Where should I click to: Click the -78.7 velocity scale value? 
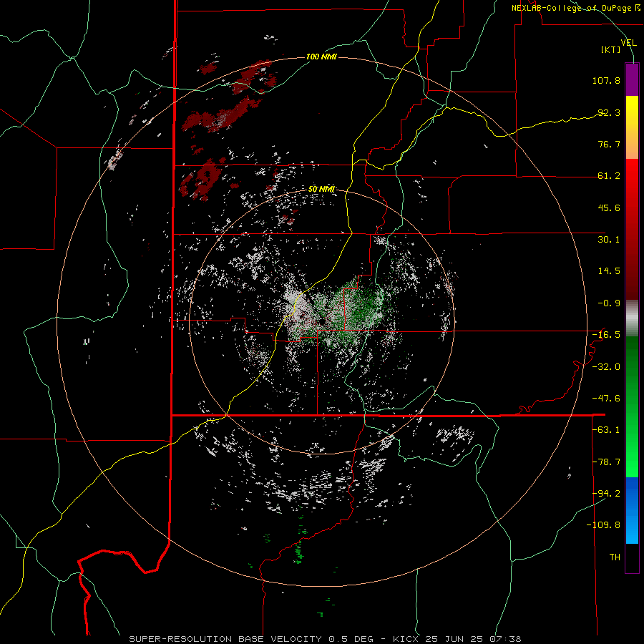click(x=606, y=462)
